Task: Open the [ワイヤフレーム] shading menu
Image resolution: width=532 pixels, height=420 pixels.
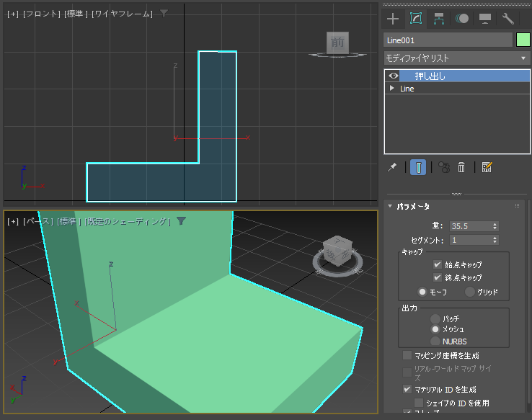Action: point(122,14)
